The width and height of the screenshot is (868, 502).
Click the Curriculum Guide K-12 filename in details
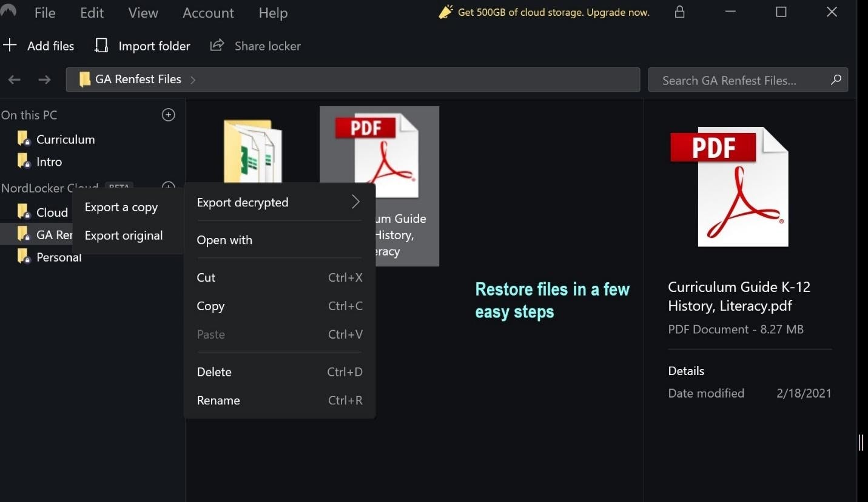[x=739, y=296]
